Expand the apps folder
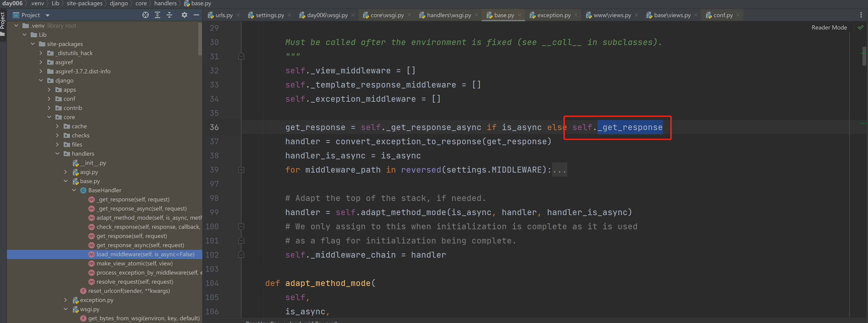868x323 pixels. (x=49, y=90)
